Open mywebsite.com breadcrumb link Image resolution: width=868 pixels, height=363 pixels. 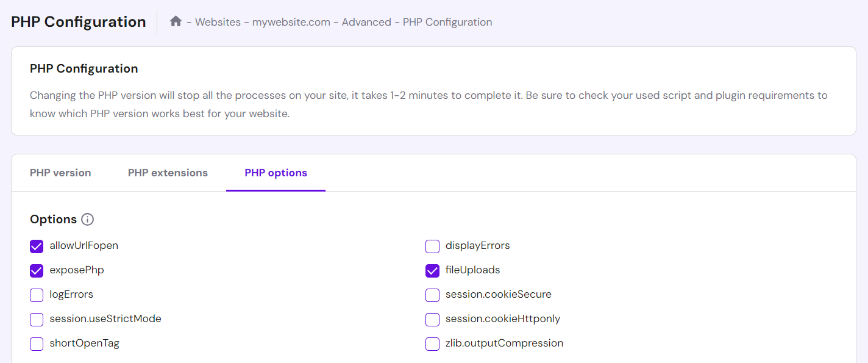[291, 22]
